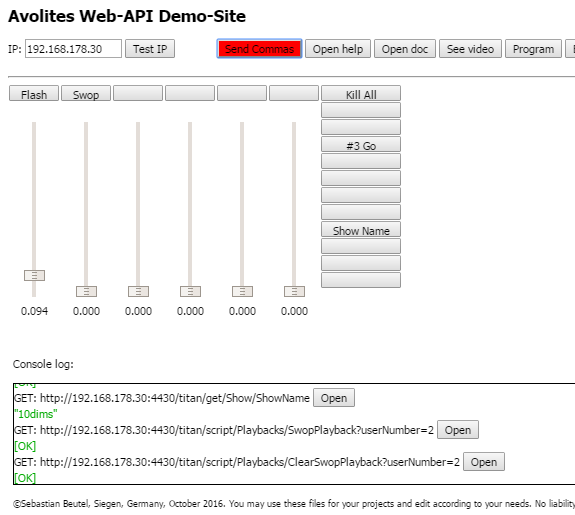Screen dimensions: 575x515
Task: Click the second fader handle under Swop
Action: click(87, 292)
